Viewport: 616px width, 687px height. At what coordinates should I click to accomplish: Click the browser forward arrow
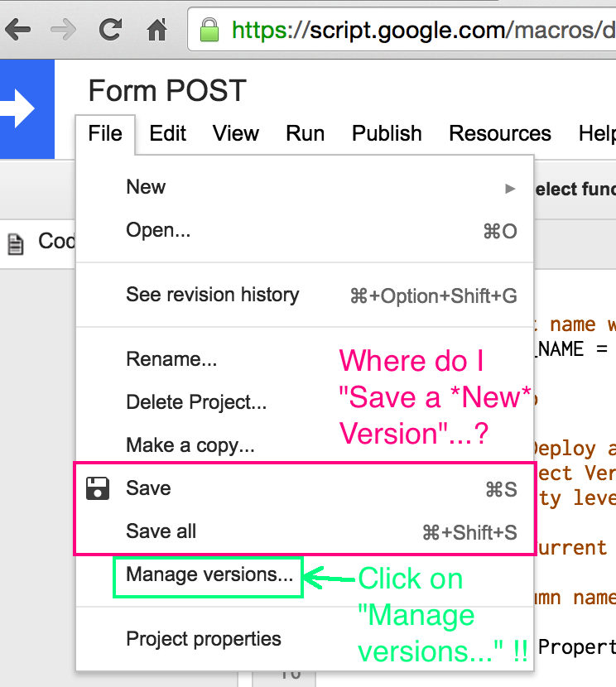click(64, 30)
